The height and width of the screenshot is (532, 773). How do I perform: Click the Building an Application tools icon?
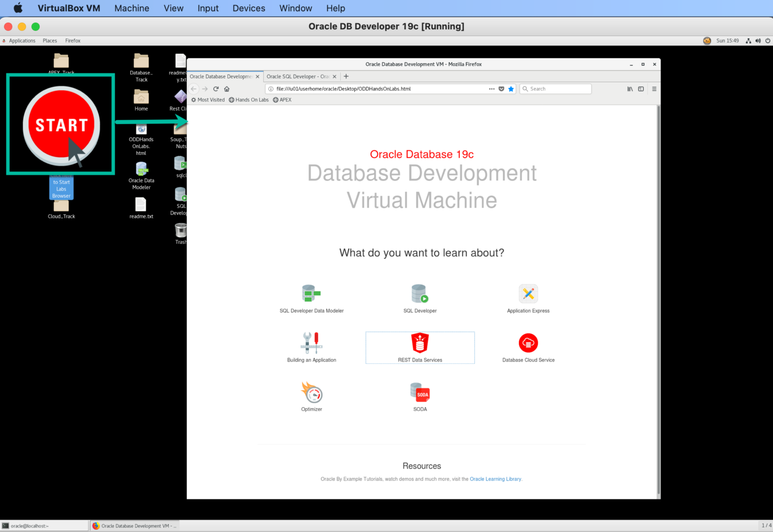[311, 343]
